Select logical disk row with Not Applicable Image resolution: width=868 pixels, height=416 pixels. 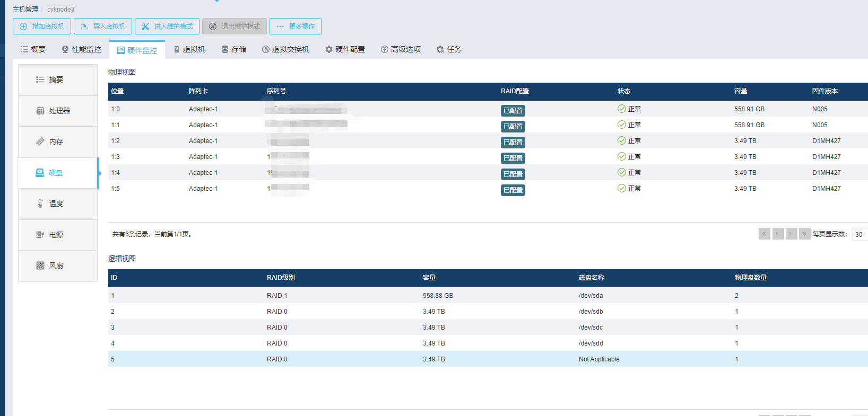[598, 359]
